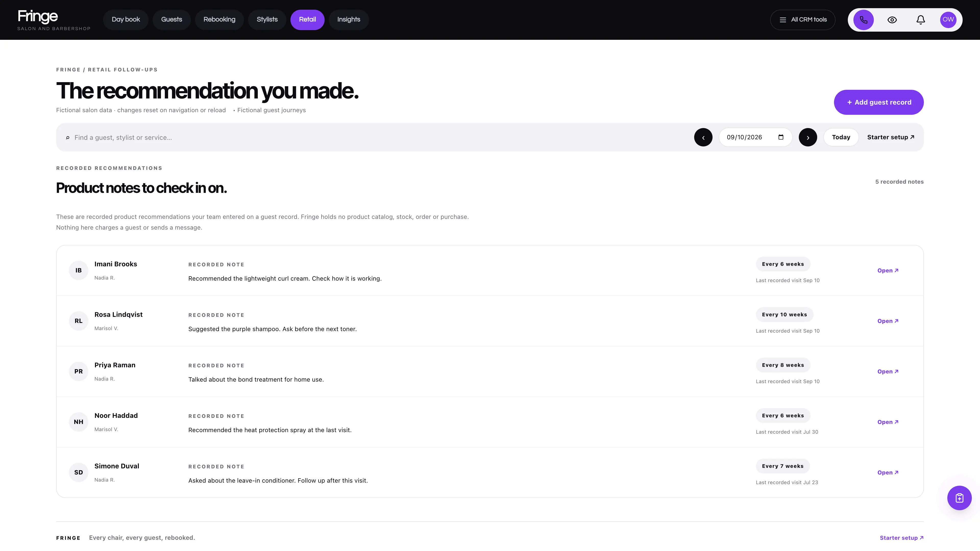Image resolution: width=980 pixels, height=551 pixels.
Task: Open the calendar picker icon in date field
Action: 781,137
